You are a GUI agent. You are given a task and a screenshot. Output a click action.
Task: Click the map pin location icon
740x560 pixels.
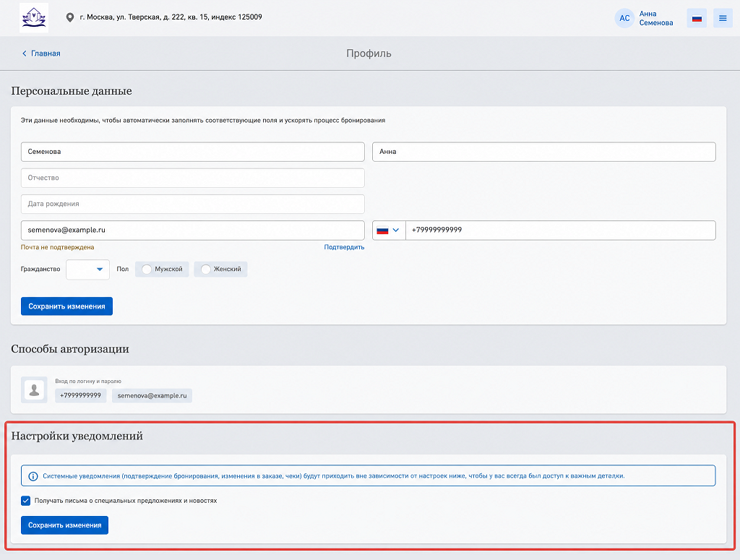point(70,17)
